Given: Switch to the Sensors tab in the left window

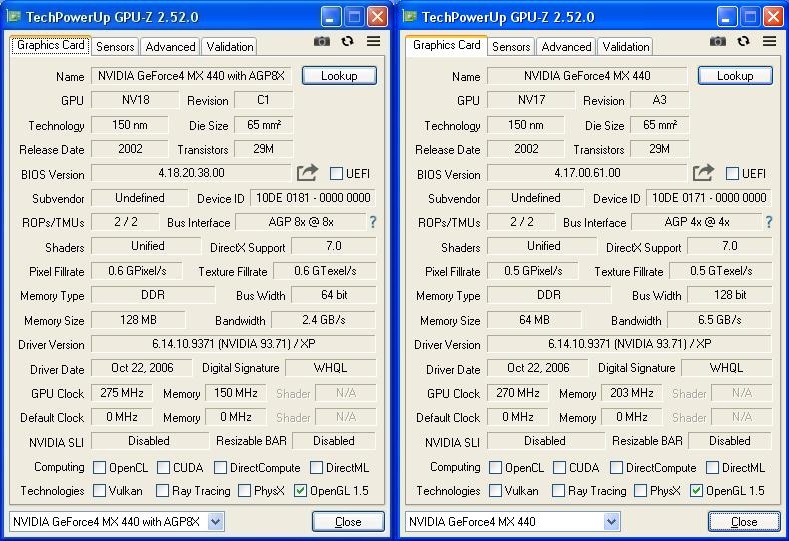Looking at the screenshot, I should [x=115, y=46].
